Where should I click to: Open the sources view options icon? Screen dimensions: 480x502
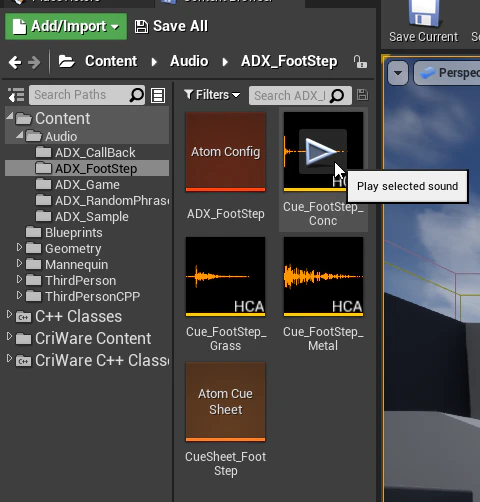point(158,95)
